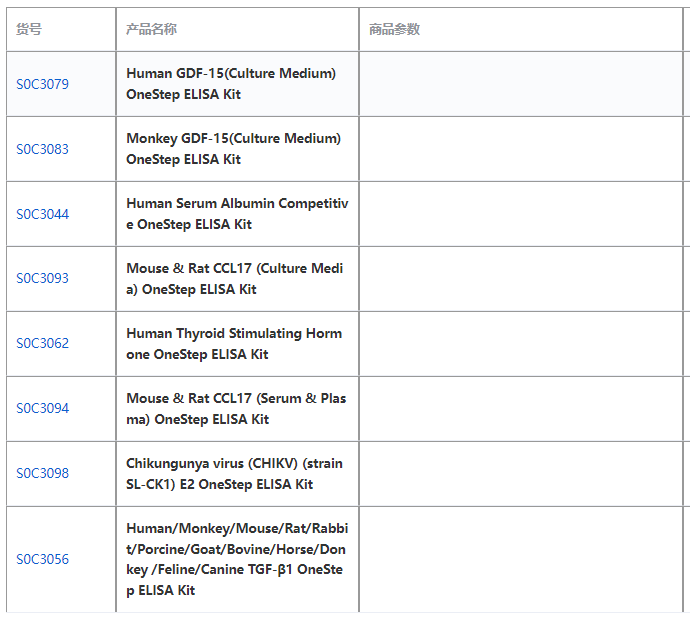The height and width of the screenshot is (624, 690).
Task: Open the S0C3056 product link
Action: (x=42, y=559)
